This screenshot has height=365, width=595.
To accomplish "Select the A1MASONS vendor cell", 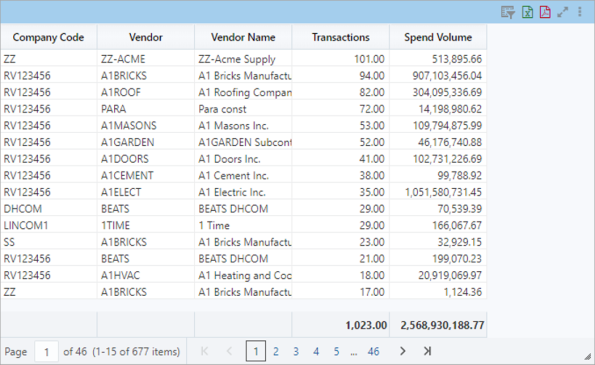I will click(x=146, y=126).
